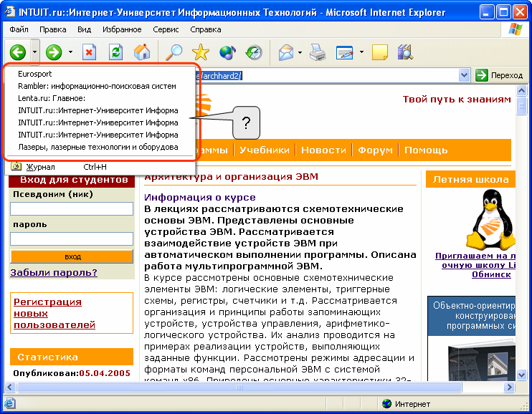Click the Refresh page icon
532x414 pixels.
click(115, 52)
